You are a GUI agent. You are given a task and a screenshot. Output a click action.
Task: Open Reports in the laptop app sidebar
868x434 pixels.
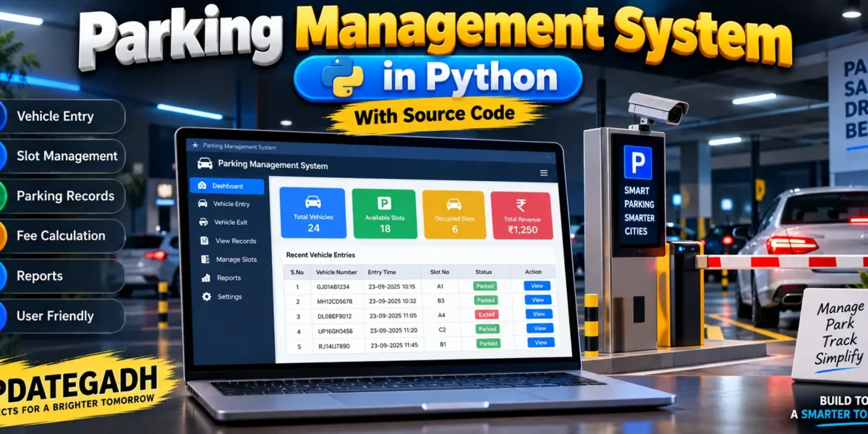point(222,278)
